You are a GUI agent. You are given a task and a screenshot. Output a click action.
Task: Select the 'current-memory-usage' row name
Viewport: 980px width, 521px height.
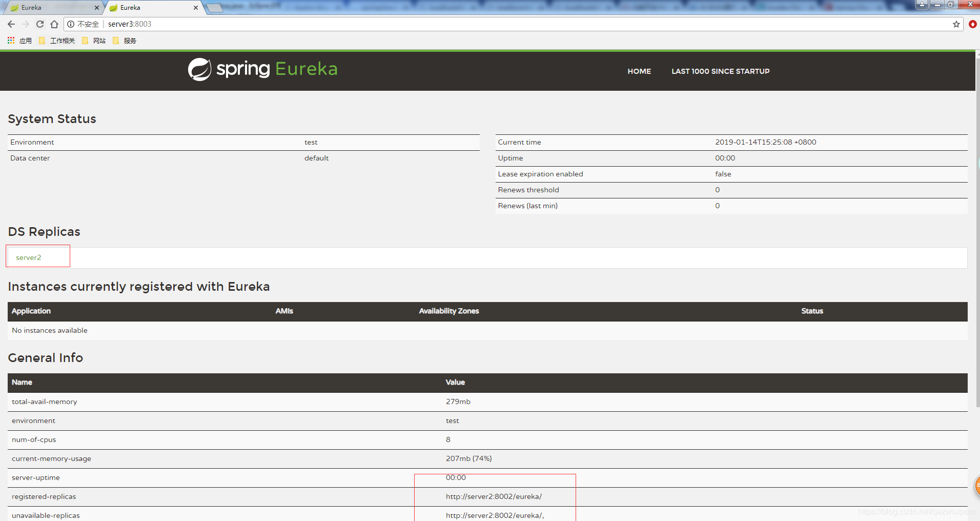point(51,458)
